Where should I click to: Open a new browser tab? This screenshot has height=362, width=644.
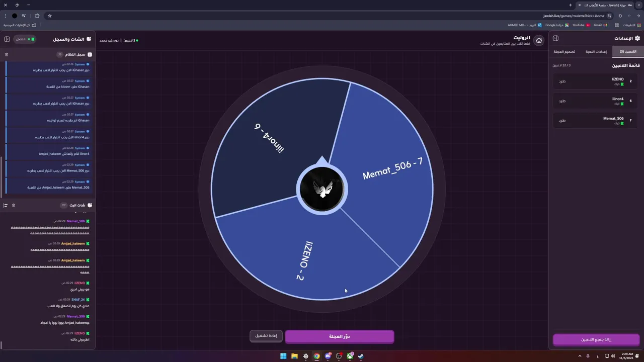571,5
